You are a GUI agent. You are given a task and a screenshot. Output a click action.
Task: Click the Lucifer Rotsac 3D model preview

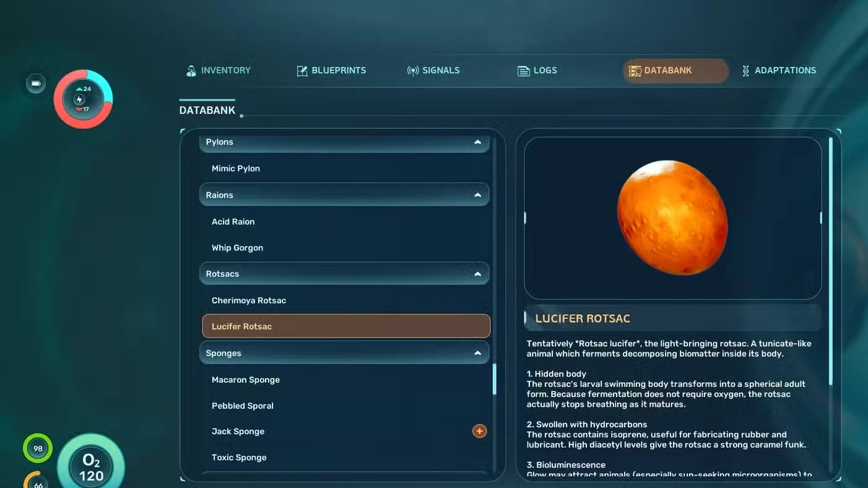click(x=673, y=218)
